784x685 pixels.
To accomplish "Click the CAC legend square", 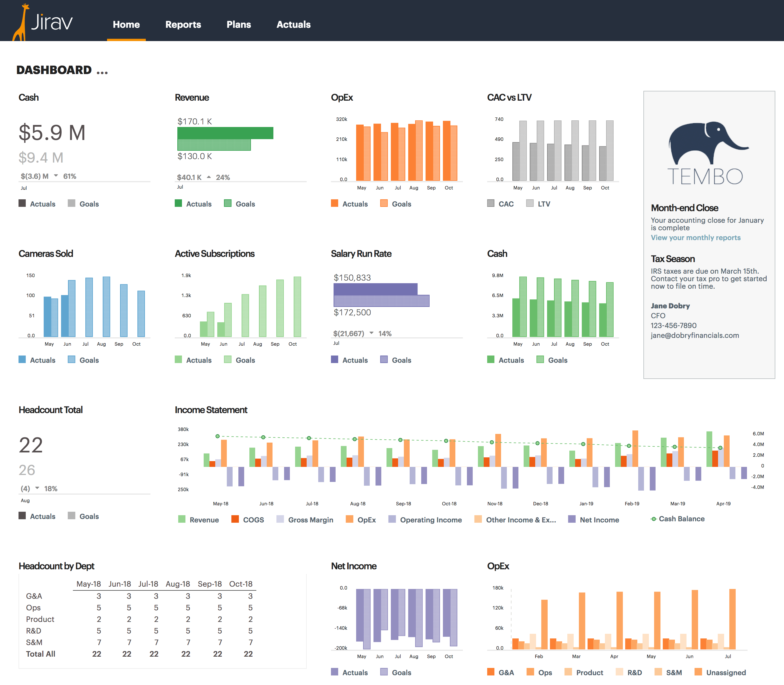I will point(491,203).
